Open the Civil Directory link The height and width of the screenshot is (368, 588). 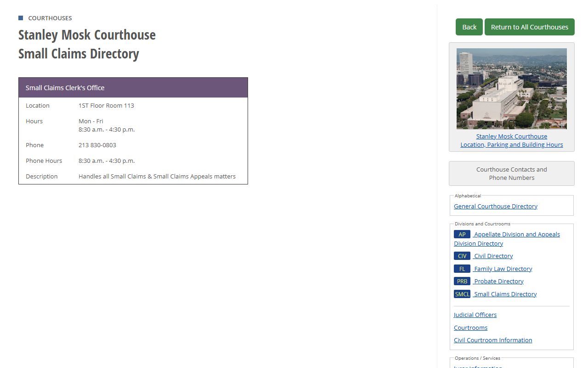click(x=493, y=256)
